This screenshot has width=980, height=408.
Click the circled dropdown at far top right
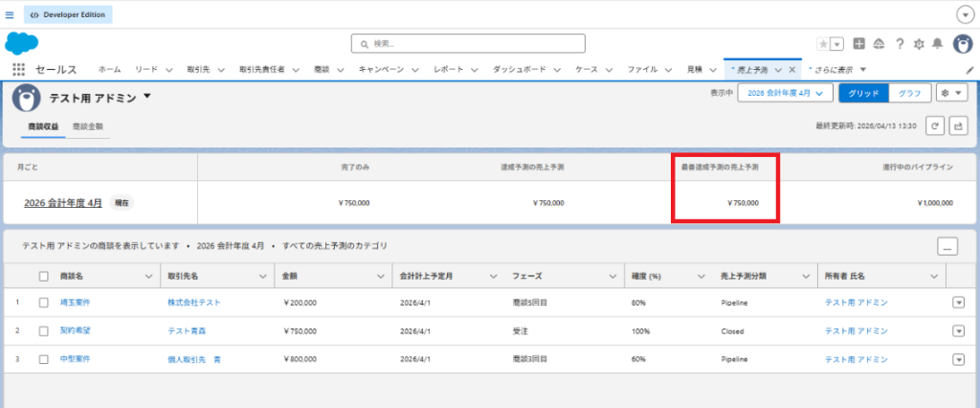(965, 14)
